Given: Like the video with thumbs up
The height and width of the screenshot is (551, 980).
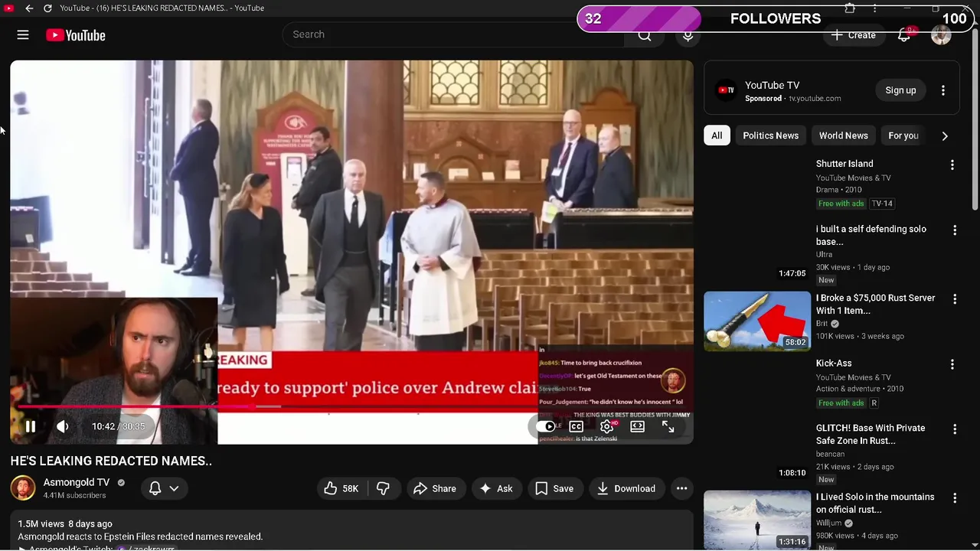Looking at the screenshot, I should [341, 488].
